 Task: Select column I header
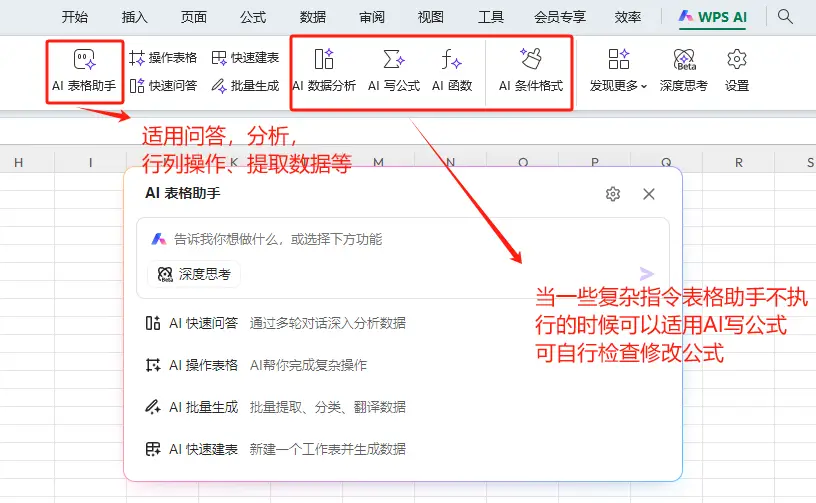click(91, 162)
